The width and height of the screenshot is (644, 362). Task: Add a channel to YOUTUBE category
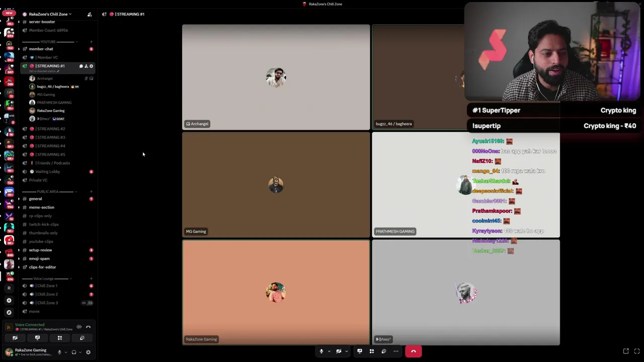pos(91,42)
